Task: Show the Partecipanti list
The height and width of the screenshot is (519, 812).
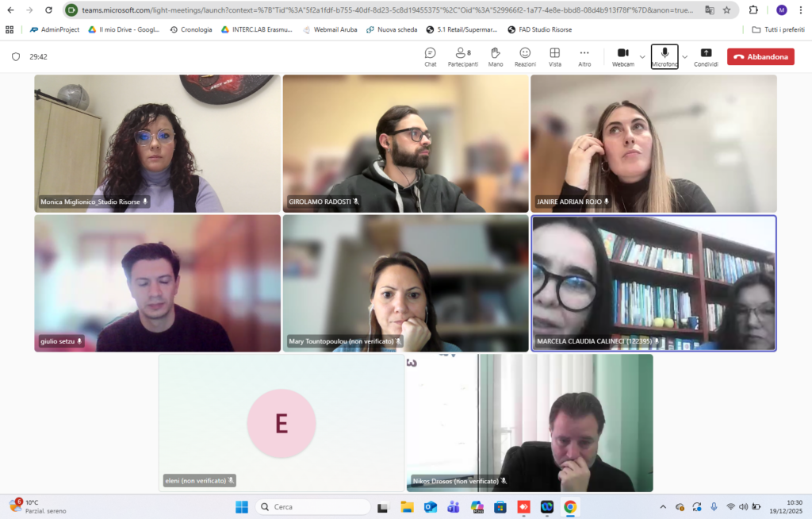Action: [x=463, y=57]
